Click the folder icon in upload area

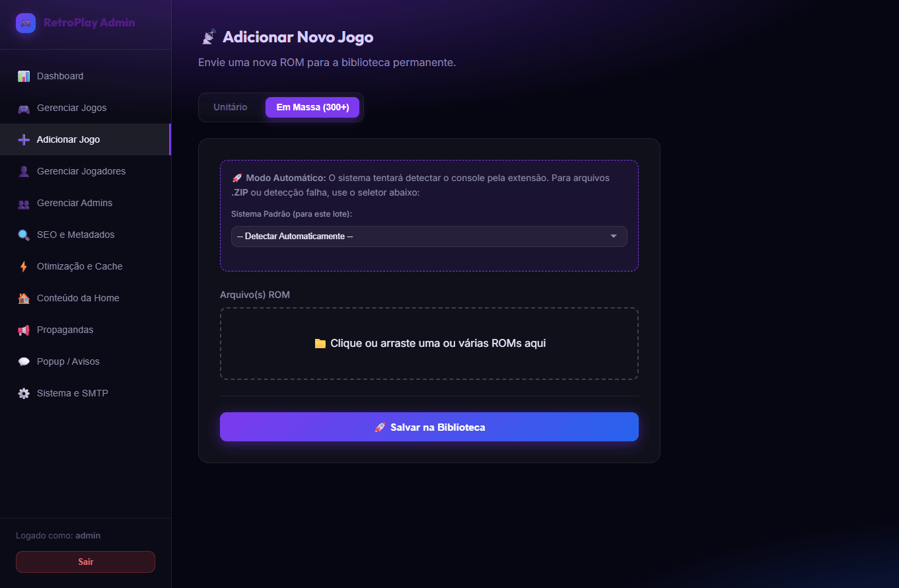pyautogui.click(x=320, y=344)
